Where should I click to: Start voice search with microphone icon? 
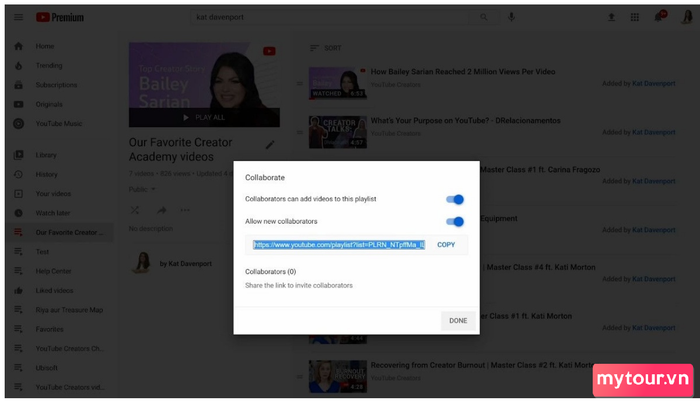(512, 17)
